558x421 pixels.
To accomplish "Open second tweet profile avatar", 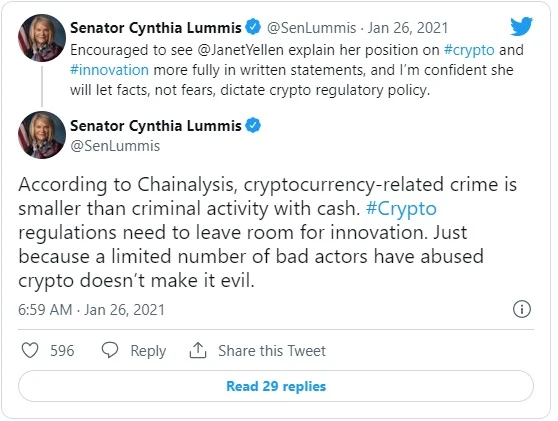I will pos(42,135).
